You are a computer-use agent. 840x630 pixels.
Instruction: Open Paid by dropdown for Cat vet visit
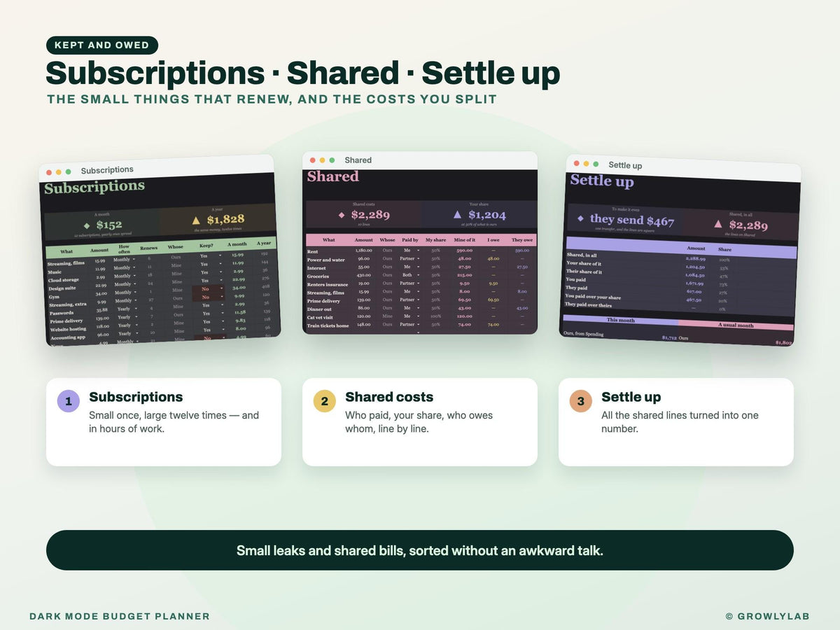(418, 317)
